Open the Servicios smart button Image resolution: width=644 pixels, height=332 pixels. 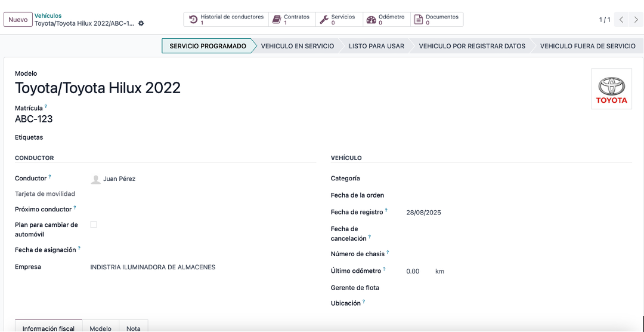tap(339, 19)
